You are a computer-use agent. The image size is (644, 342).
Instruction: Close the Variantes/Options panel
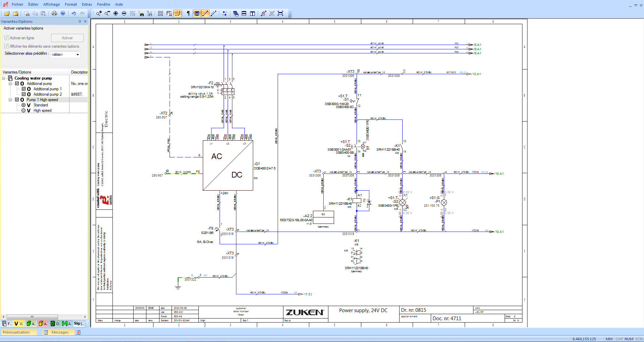[85, 21]
